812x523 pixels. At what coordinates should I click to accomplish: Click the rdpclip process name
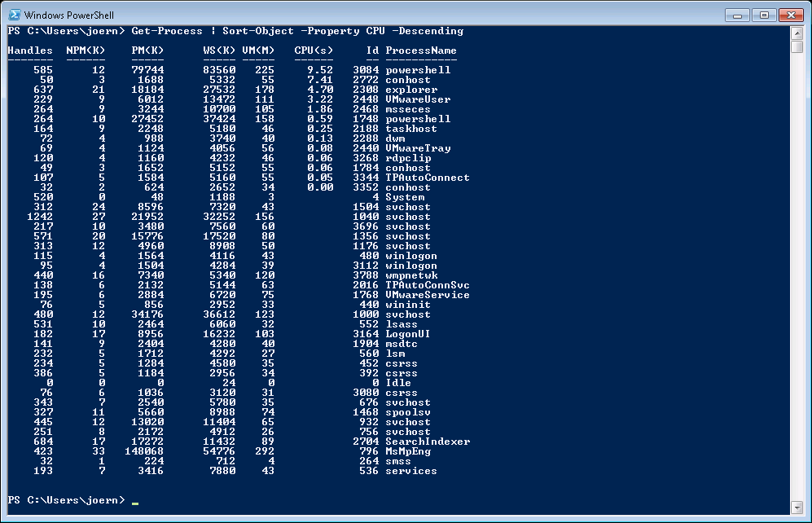[408, 158]
